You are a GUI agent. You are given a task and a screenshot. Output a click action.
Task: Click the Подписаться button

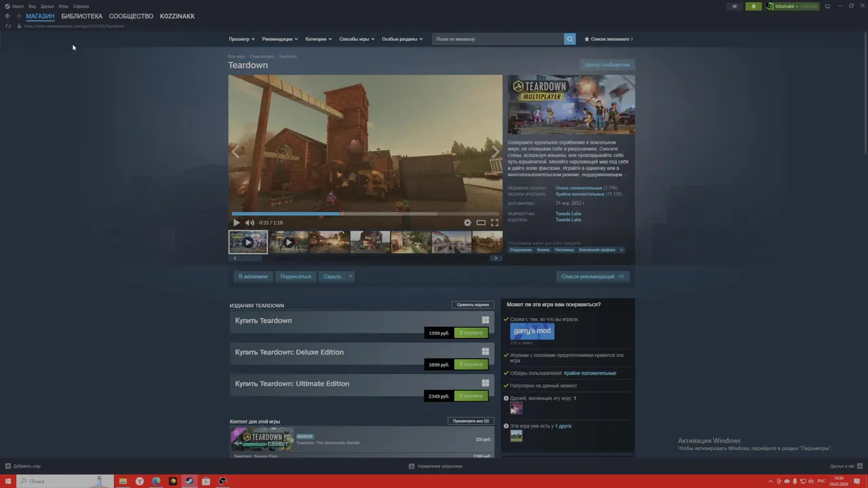pos(296,277)
